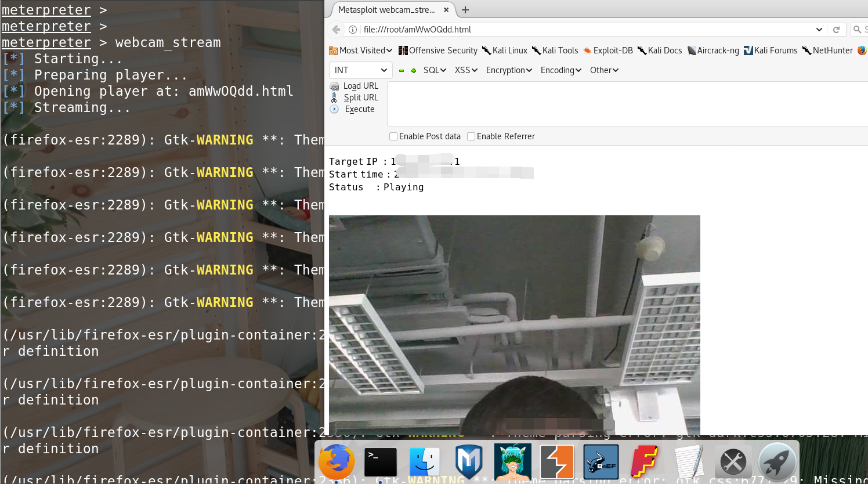Click the Load URL icon

pyautogui.click(x=334, y=86)
